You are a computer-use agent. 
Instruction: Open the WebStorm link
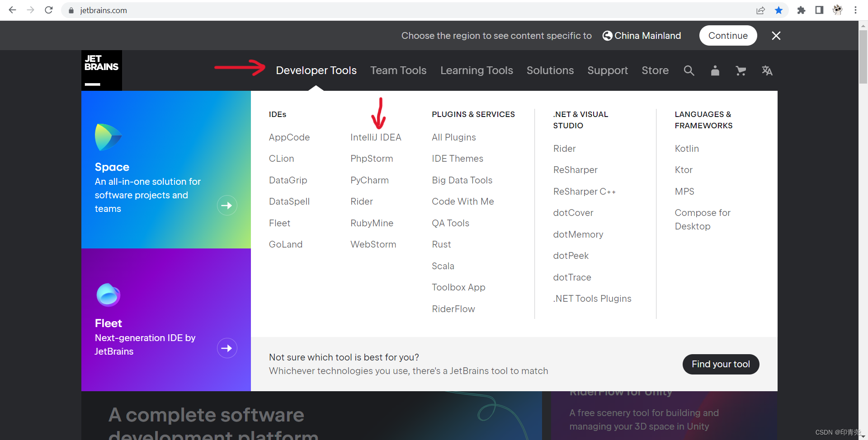[x=373, y=244]
